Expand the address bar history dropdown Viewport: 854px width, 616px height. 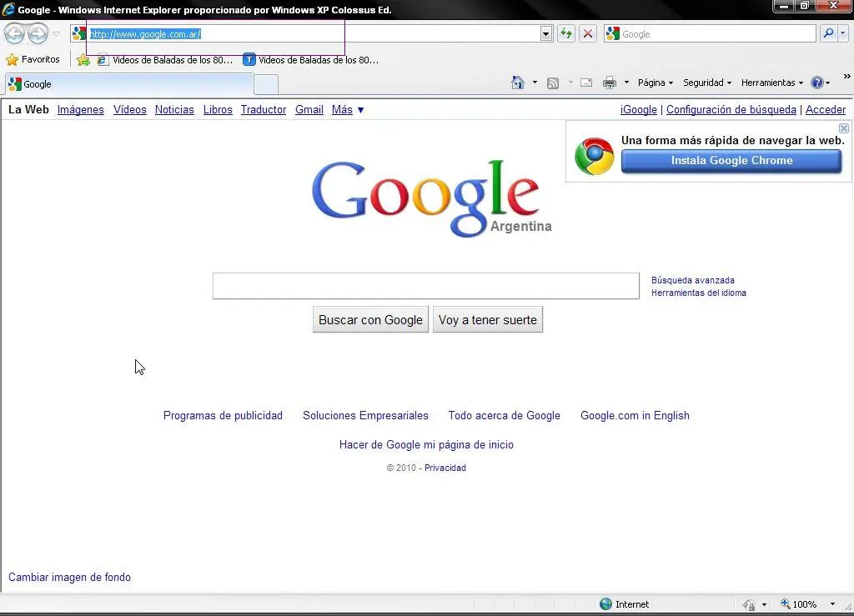(545, 33)
